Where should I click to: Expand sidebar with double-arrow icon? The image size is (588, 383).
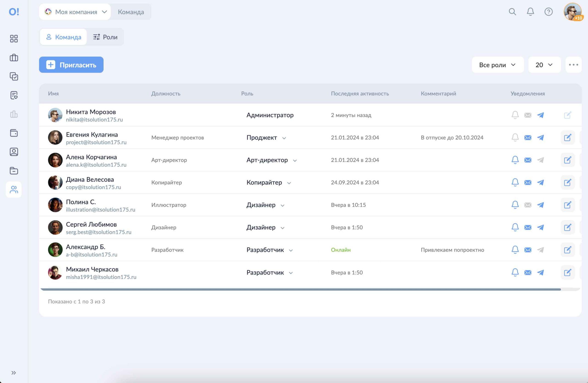14,373
